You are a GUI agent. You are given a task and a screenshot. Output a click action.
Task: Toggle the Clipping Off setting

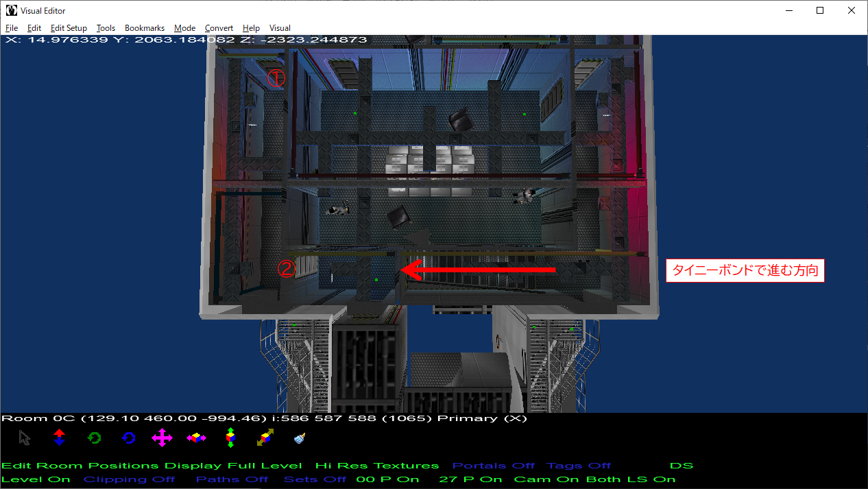pyautogui.click(x=129, y=479)
